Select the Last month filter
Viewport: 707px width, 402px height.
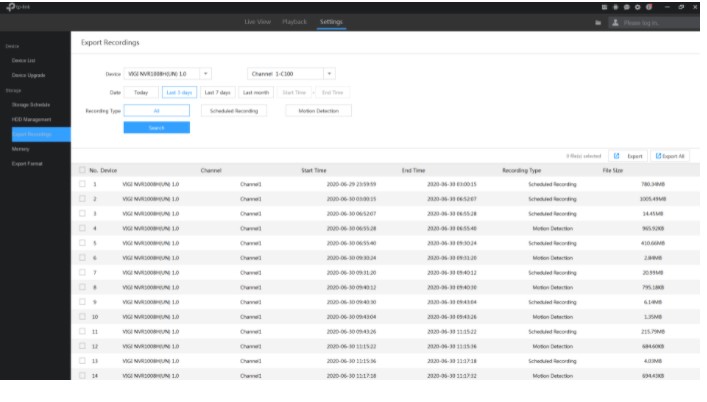(256, 92)
